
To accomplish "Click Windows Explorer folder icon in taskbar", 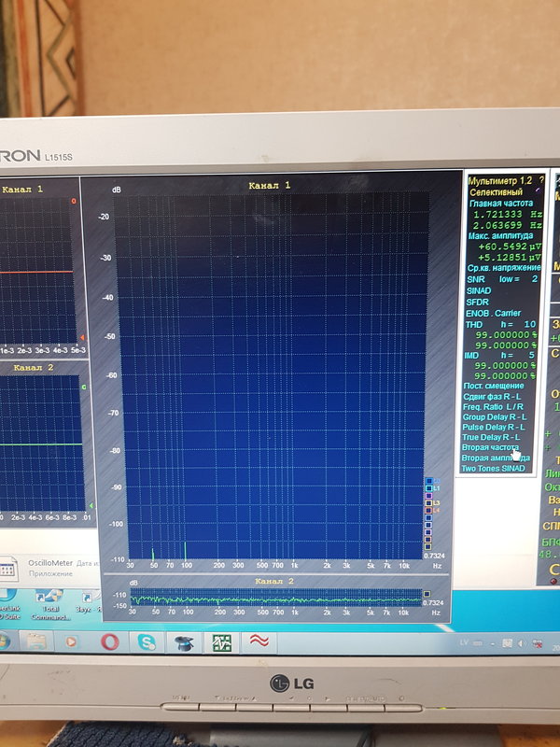I will tap(36, 641).
